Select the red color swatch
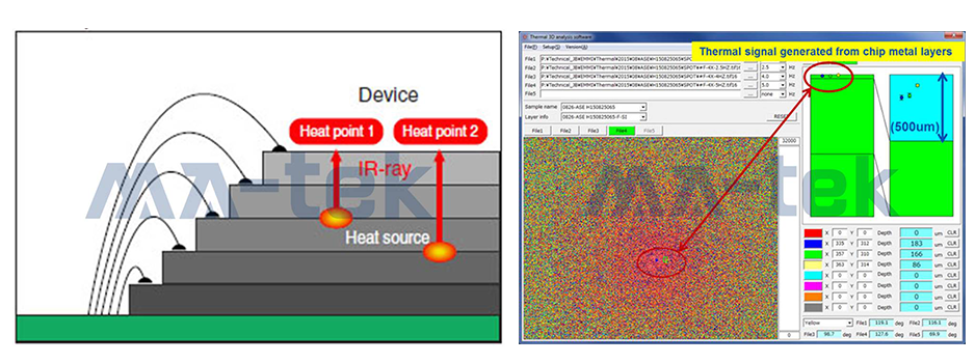 coord(813,233)
